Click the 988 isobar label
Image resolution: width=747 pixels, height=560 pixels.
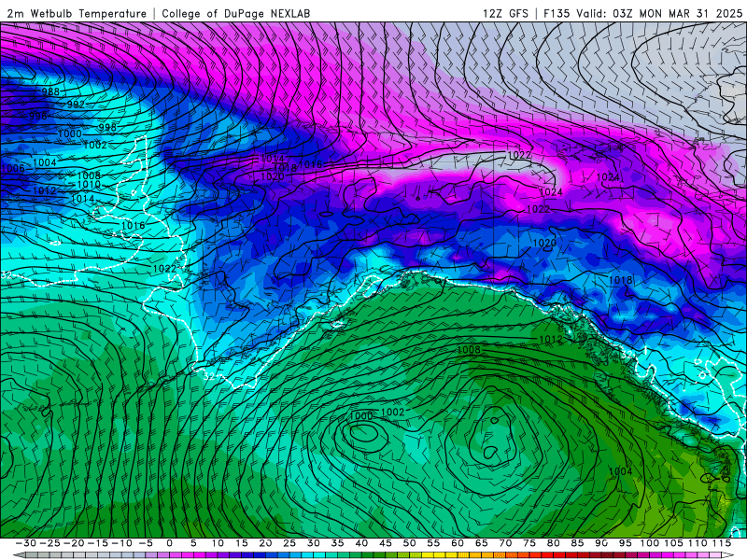coord(50,91)
